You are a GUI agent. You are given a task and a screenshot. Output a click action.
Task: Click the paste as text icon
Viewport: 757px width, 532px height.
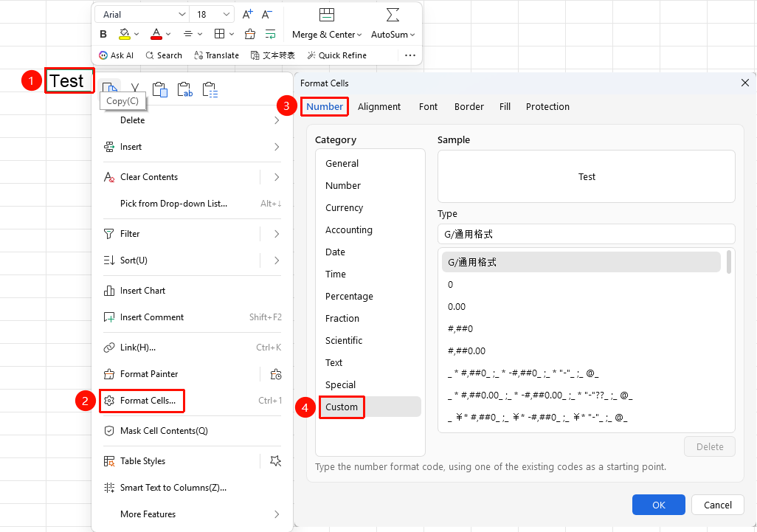[x=185, y=90]
